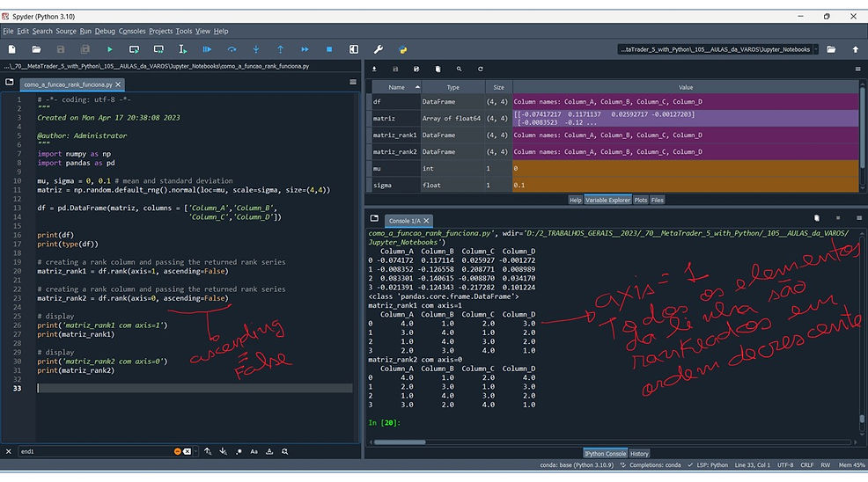Click the Open file folder icon
This screenshot has width=868, height=482.
pos(36,49)
